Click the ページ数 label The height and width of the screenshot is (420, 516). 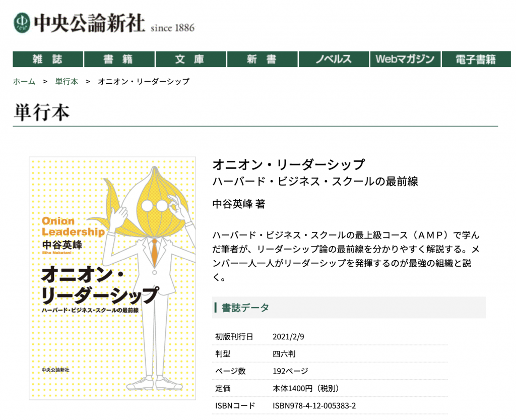pos(230,371)
